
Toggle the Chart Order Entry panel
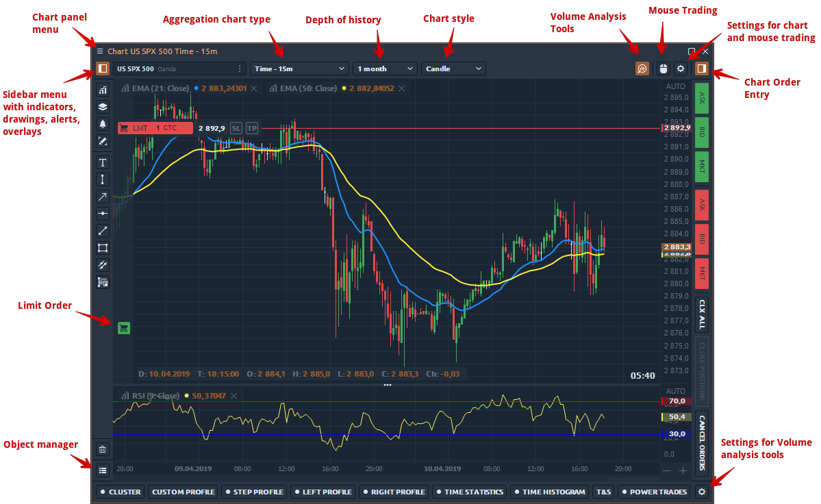(x=701, y=68)
